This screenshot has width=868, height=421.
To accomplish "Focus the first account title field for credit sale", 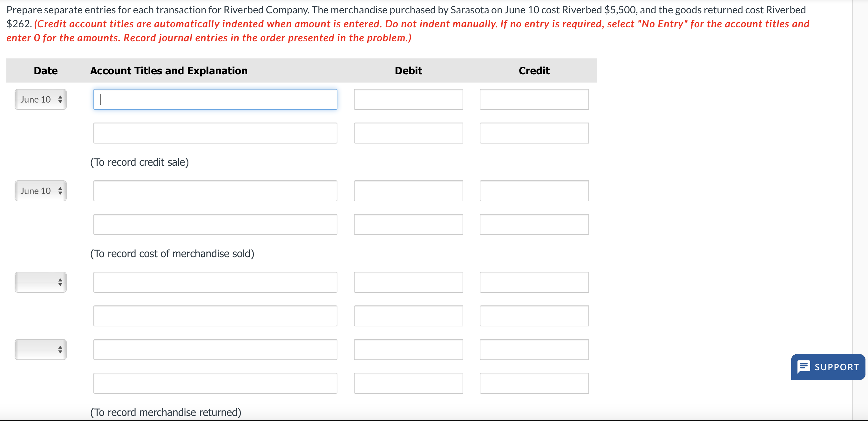I will point(215,99).
